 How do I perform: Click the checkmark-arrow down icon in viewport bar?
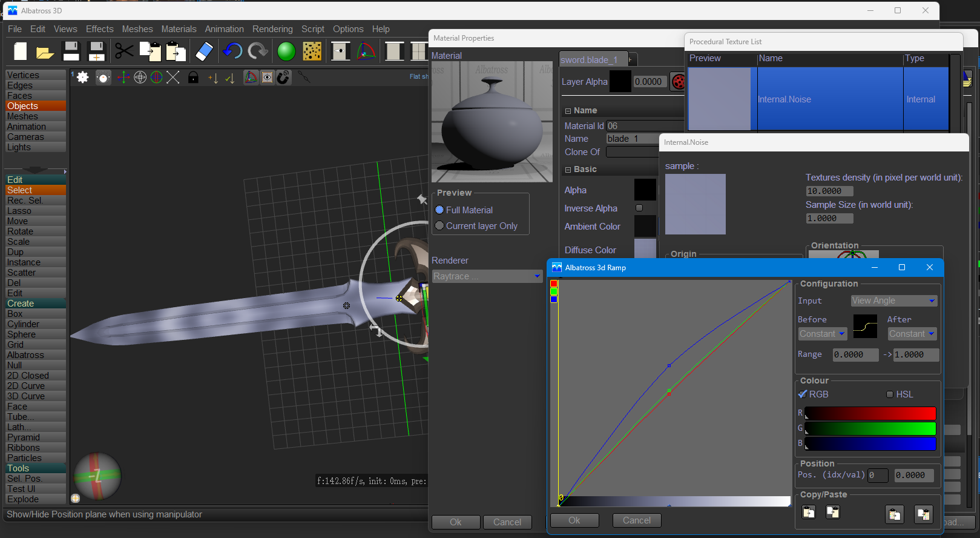[x=229, y=78]
